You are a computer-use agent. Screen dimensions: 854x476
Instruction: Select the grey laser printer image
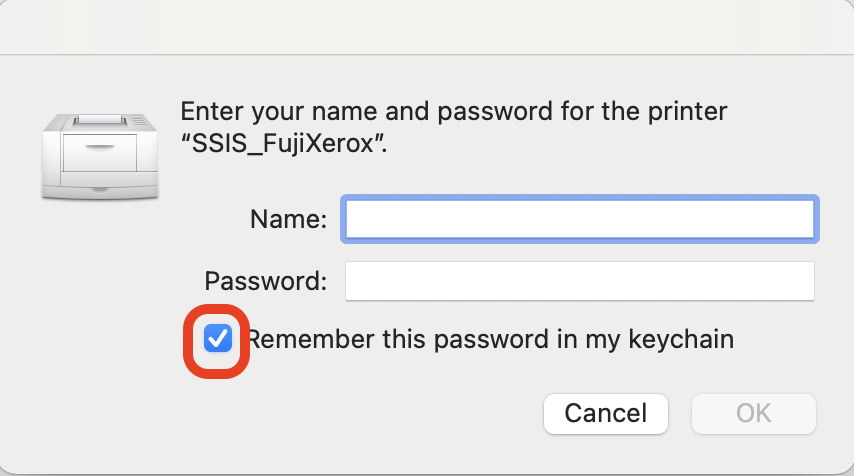pos(98,155)
